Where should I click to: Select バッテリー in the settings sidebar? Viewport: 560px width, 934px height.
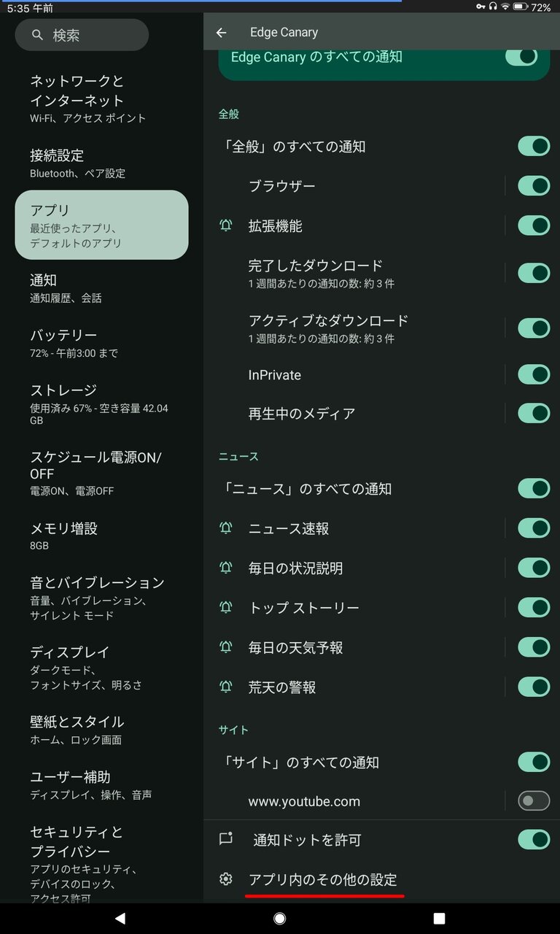click(102, 343)
